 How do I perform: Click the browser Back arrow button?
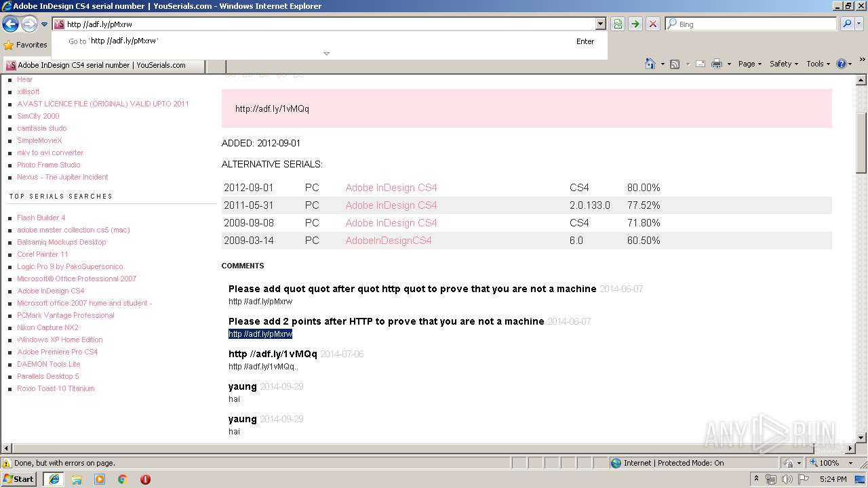click(x=10, y=24)
